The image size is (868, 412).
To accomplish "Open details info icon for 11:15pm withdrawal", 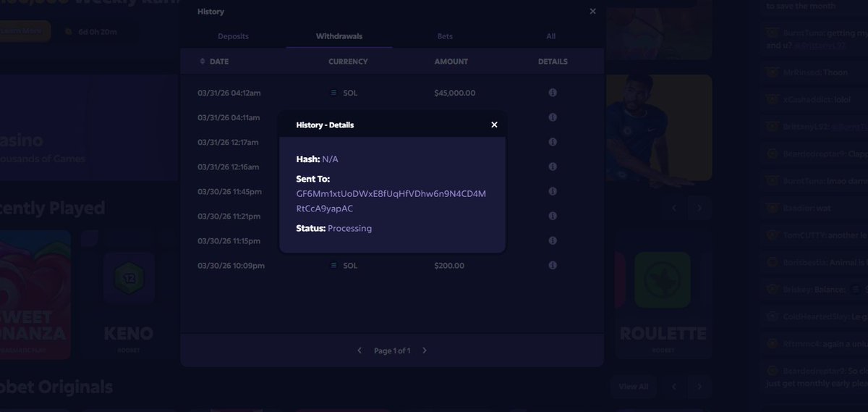I will 553,240.
